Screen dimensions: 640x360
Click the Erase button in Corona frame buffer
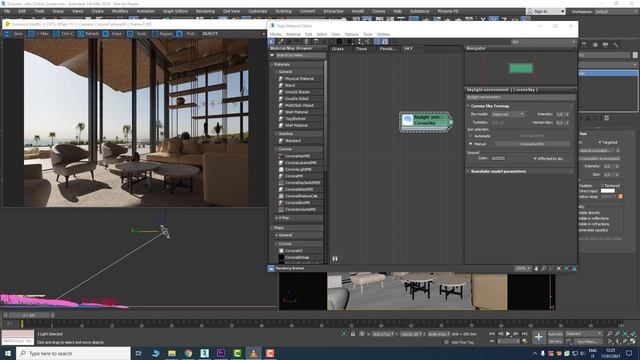coord(113,34)
